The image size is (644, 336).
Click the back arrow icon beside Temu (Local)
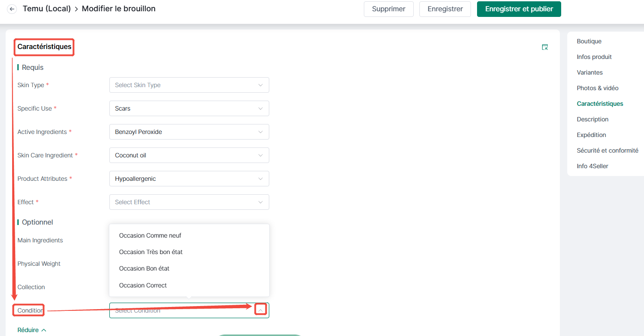click(12, 9)
